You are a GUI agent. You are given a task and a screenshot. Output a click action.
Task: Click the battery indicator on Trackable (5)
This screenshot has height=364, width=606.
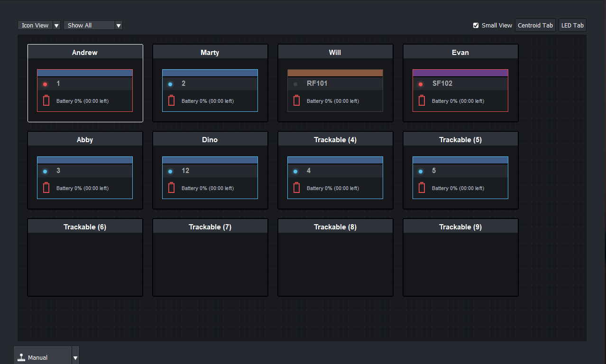421,187
